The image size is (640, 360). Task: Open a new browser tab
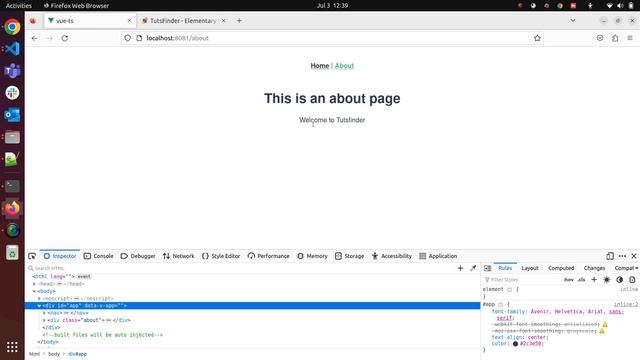(239, 20)
